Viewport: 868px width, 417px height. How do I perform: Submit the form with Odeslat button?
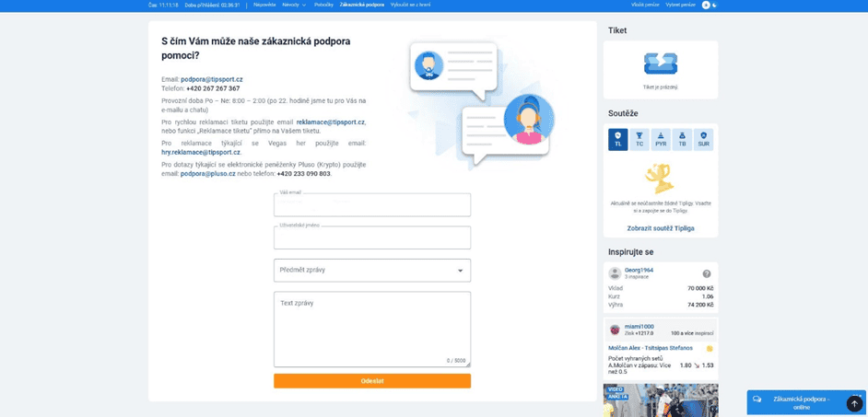pos(372,381)
